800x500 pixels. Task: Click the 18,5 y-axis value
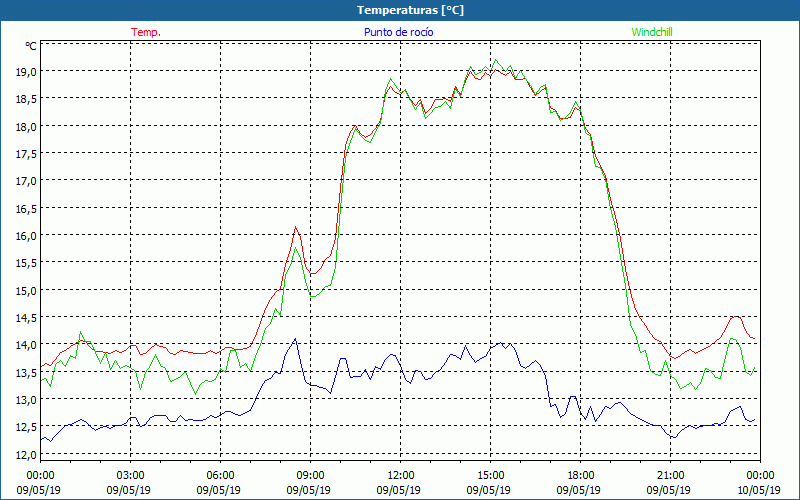[26, 98]
